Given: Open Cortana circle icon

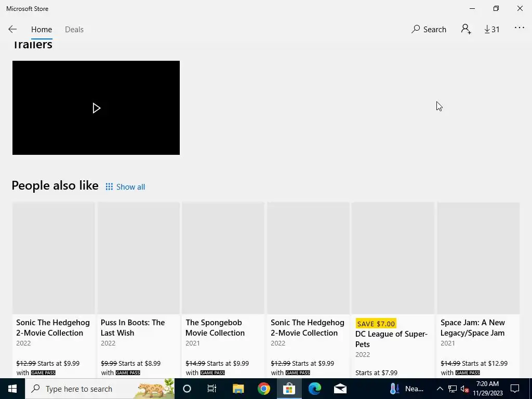Looking at the screenshot, I should point(187,389).
